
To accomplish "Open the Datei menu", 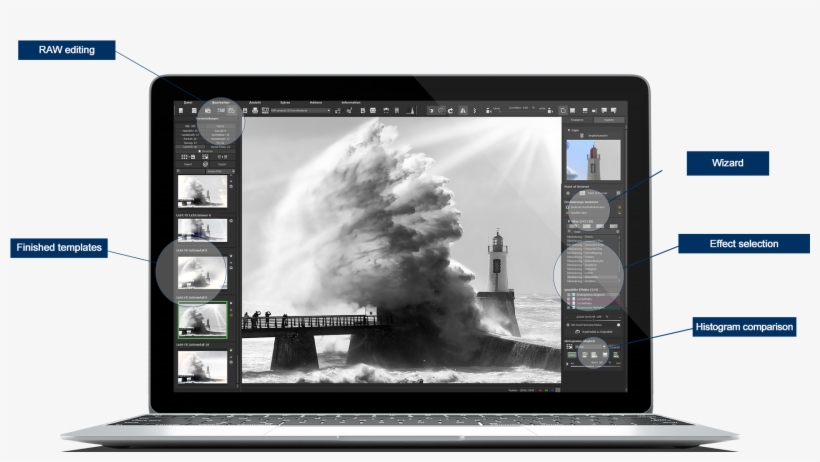I will 188,103.
